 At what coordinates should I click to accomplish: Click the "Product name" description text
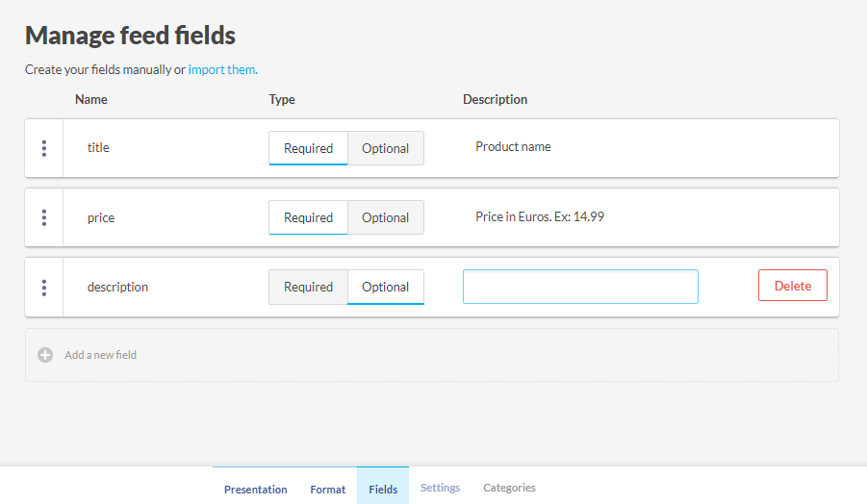pos(513,147)
